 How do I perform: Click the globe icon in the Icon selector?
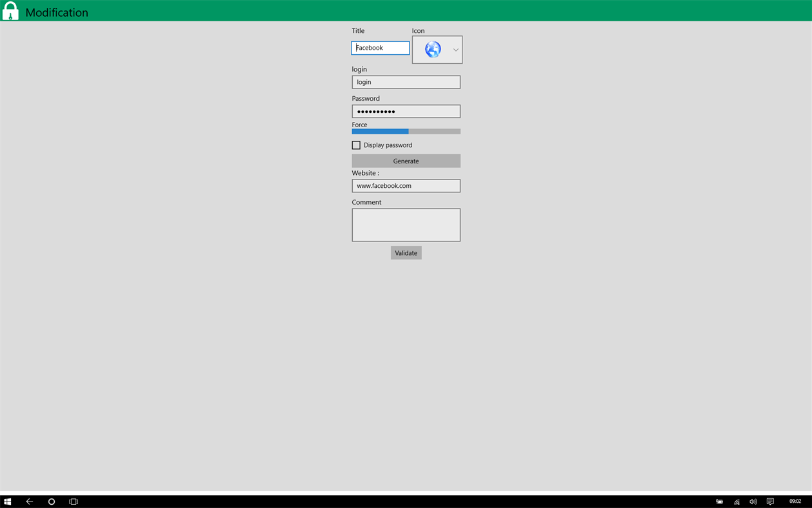click(x=432, y=49)
